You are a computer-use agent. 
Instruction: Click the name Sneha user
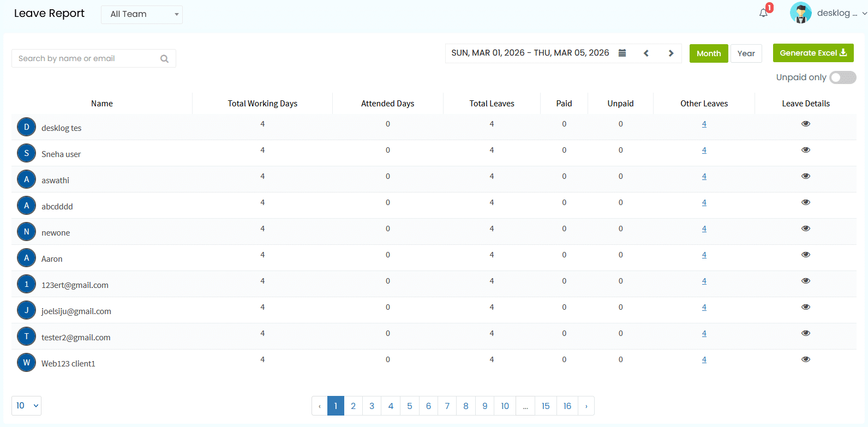61,154
